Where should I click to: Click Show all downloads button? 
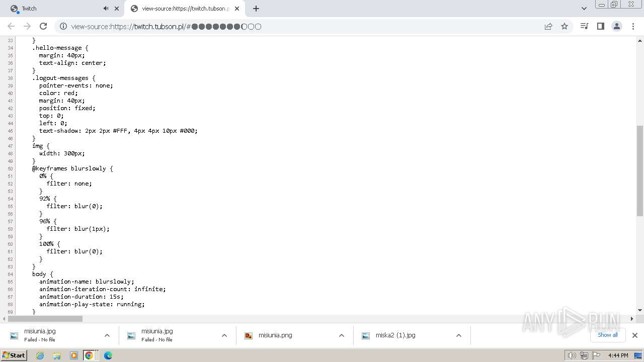pos(607,335)
